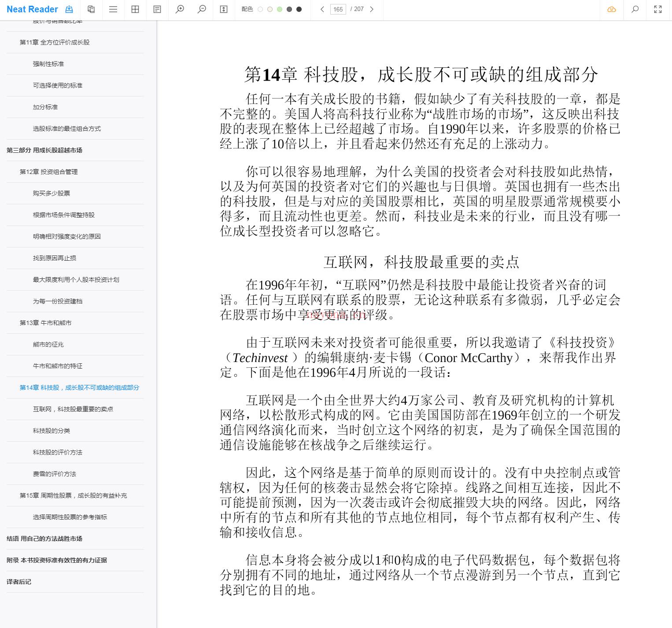Image resolution: width=672 pixels, height=628 pixels.
Task: Open 购买多少股票 section
Action: pos(52,193)
